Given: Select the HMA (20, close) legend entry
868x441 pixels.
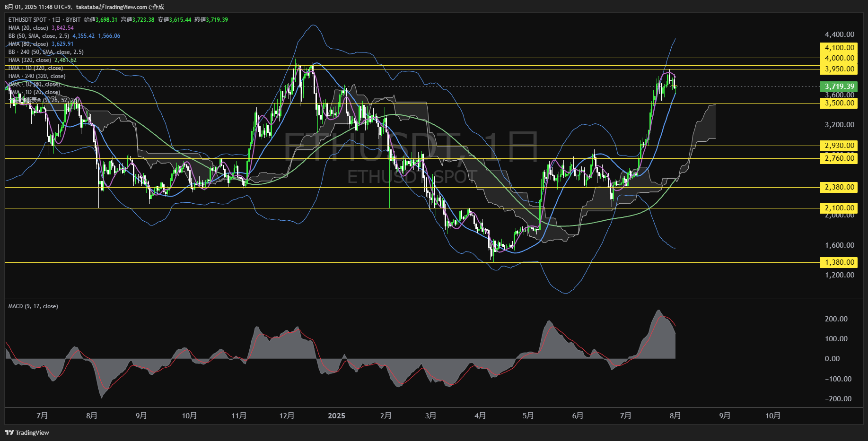Looking at the screenshot, I should click(28, 28).
